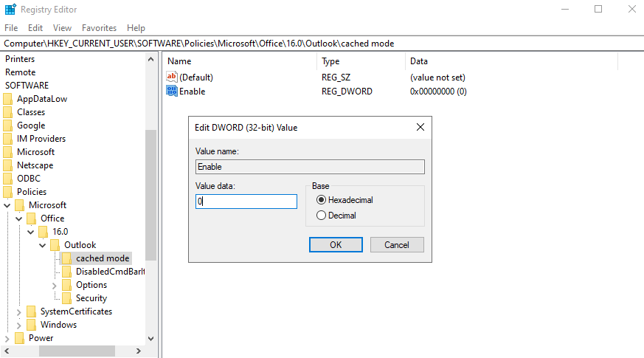The width and height of the screenshot is (644, 358).
Task: Click the Netscape folder icon
Action: [8, 165]
